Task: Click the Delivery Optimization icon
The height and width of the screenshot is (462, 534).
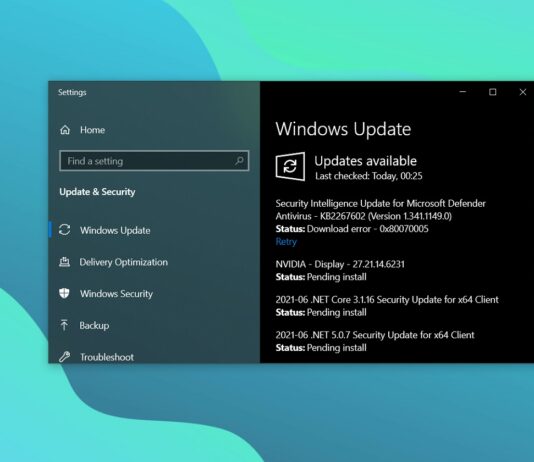Action: click(64, 262)
